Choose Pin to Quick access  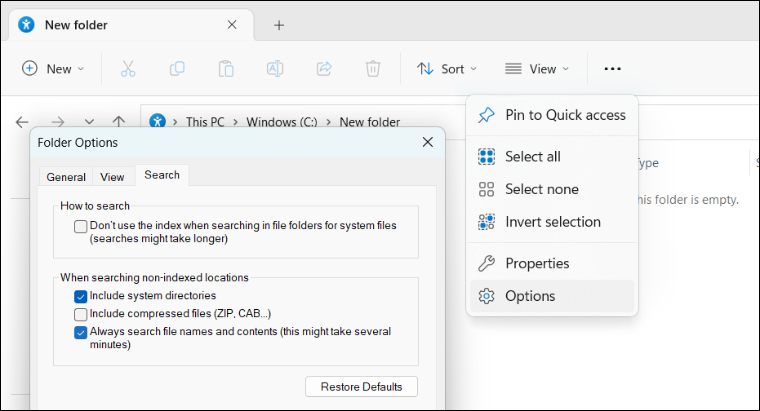565,115
